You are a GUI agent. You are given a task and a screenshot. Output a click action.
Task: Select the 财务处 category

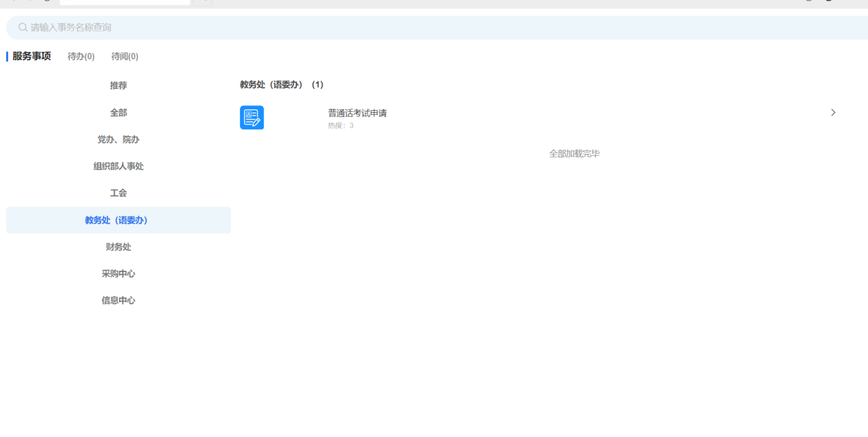(118, 247)
